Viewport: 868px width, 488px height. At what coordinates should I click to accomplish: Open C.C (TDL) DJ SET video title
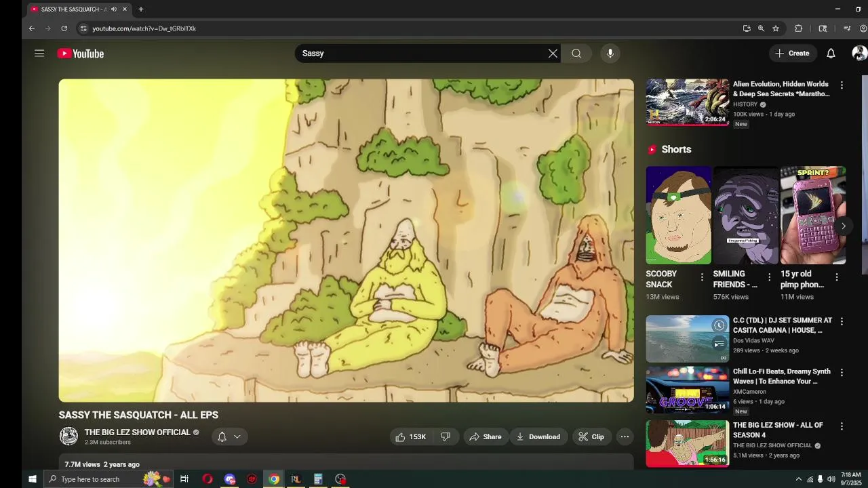click(x=783, y=325)
